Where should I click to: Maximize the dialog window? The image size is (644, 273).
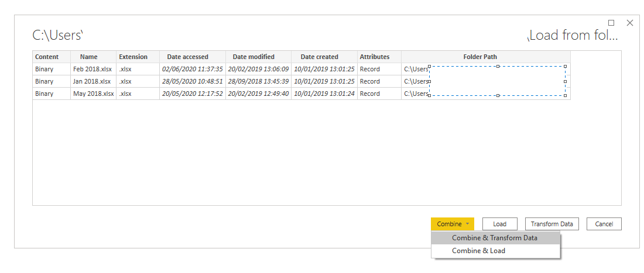point(611,23)
